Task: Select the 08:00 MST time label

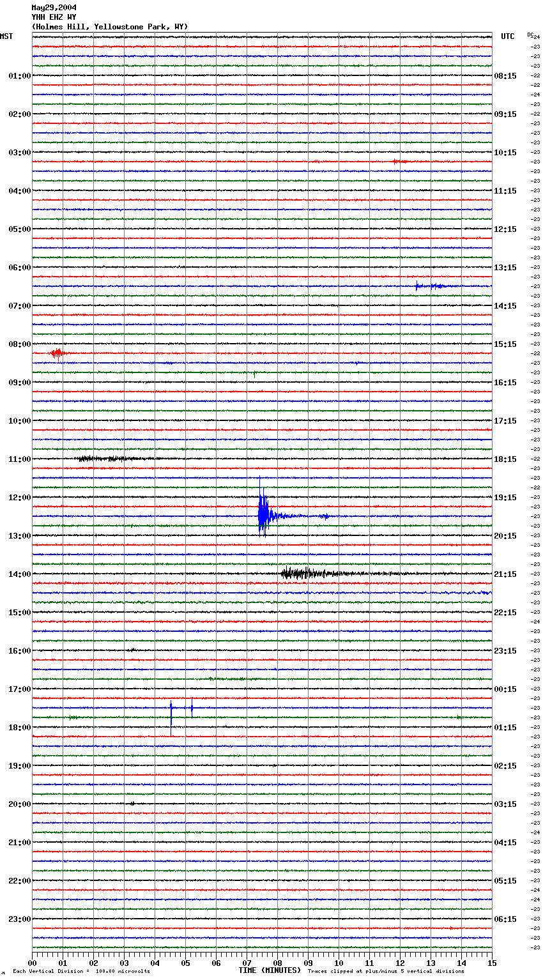Action: [20, 344]
